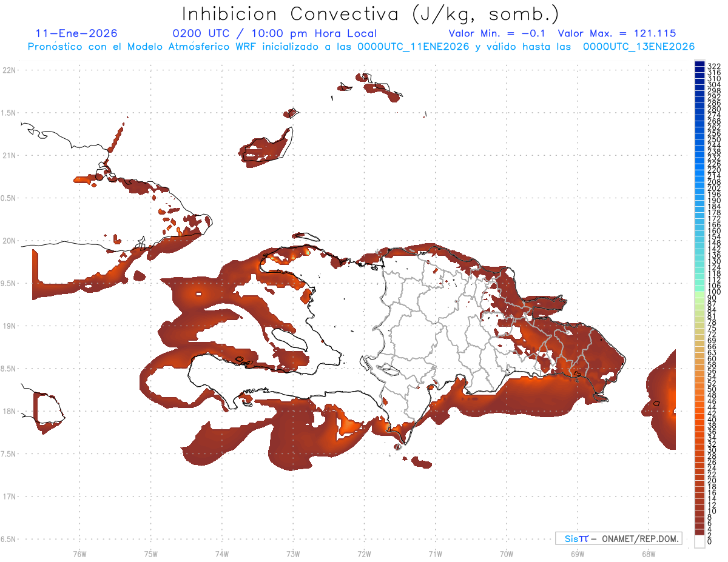Click the "Pronóstico con el Modelo Atmósferico WRF" line
The height and width of the screenshot is (562, 728).
tap(361, 47)
